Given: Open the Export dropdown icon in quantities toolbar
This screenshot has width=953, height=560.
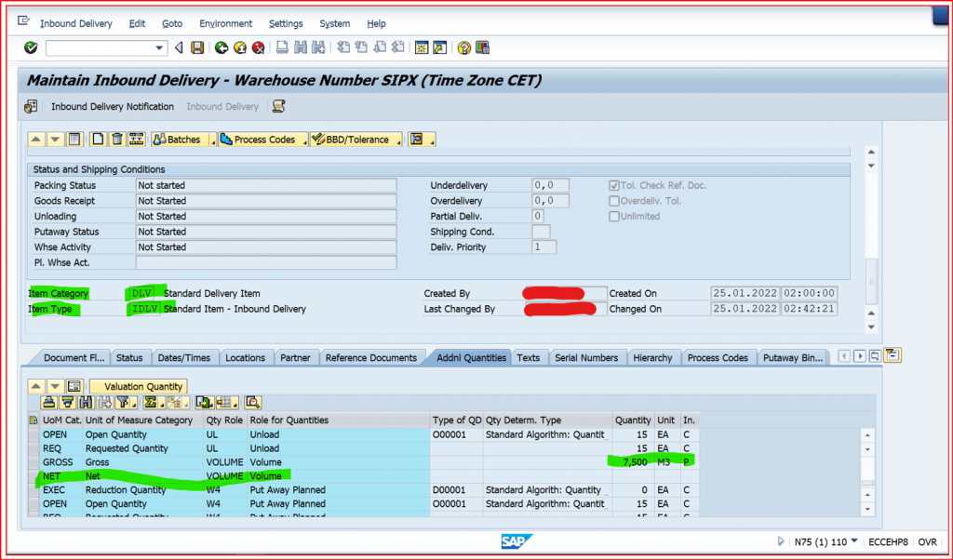Looking at the screenshot, I should 206,402.
